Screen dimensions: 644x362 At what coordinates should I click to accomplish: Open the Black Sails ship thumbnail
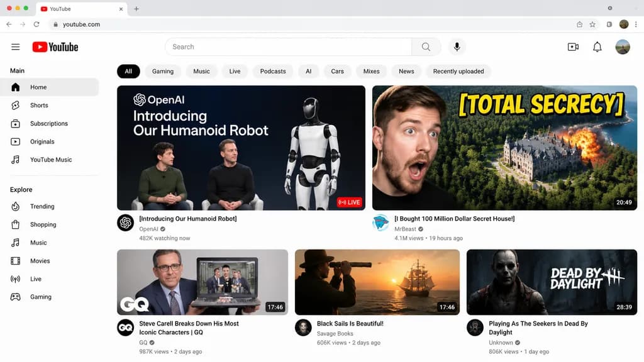click(377, 282)
